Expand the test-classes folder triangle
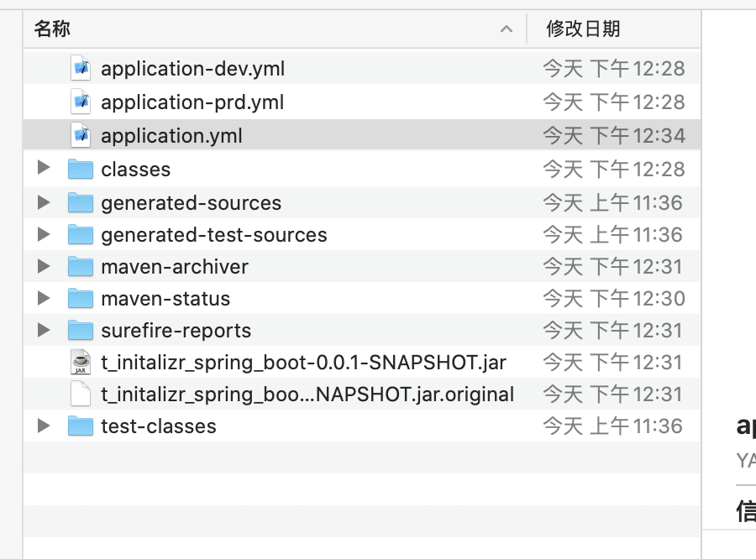This screenshot has height=559, width=756. [44, 426]
